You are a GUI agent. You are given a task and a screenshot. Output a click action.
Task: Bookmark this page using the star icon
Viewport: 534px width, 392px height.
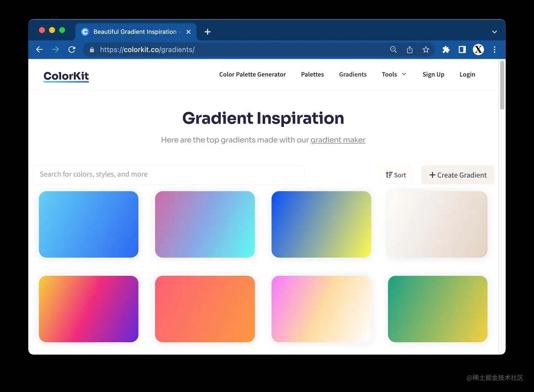pos(426,49)
